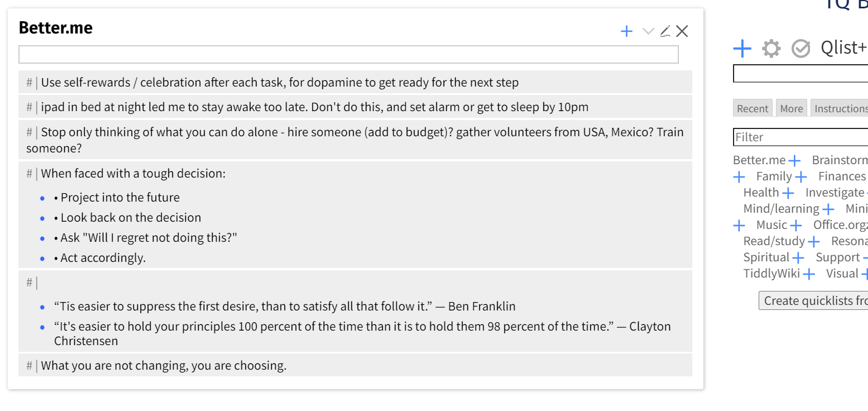Screen dimensions: 868x411
Task: Close the Better.me tiddler
Action: tap(682, 31)
